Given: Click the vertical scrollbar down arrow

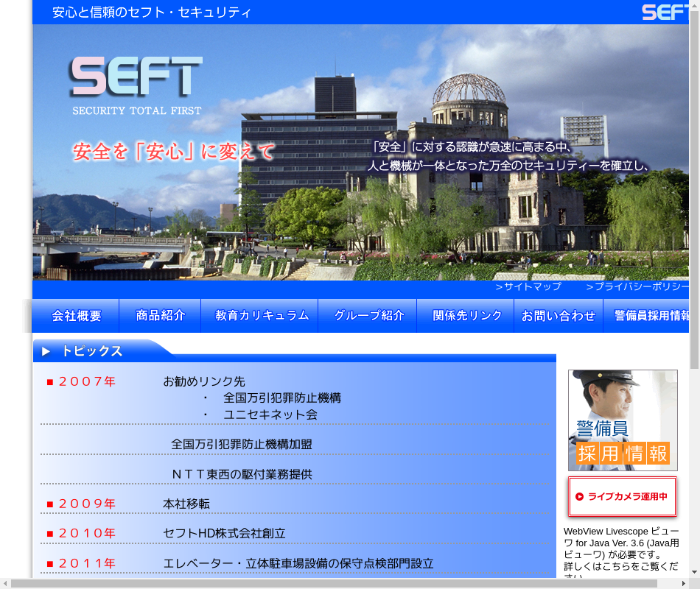Looking at the screenshot, I should tap(694, 572).
